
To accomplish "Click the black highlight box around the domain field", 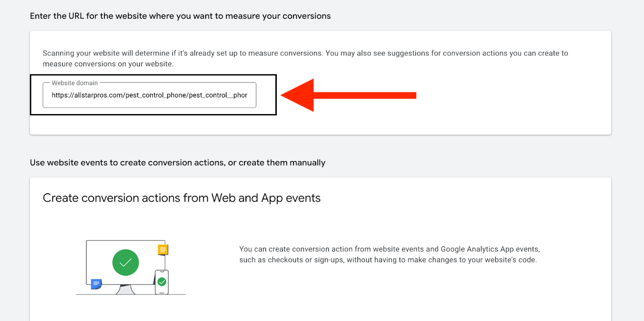I will pos(154,77).
